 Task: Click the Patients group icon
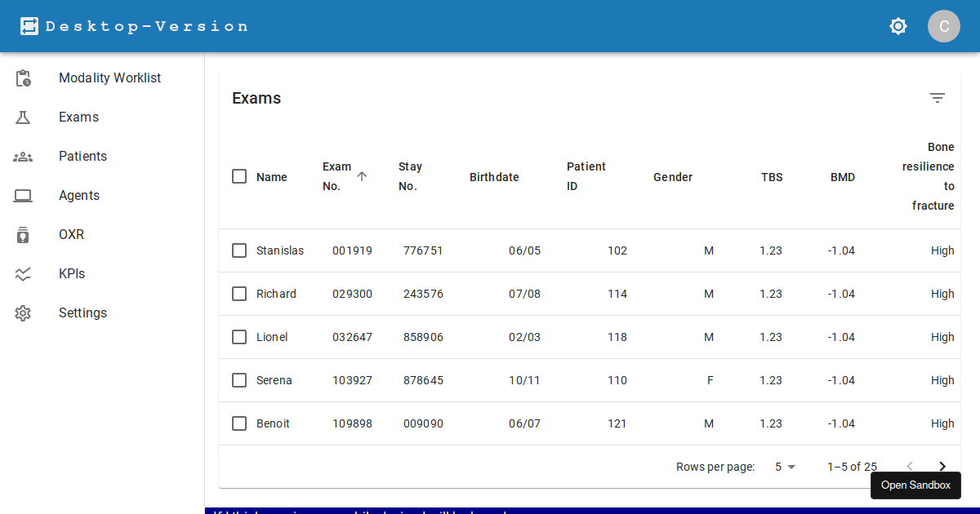(23, 157)
